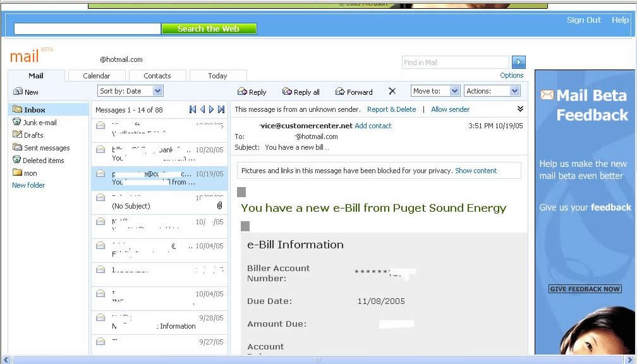Click the horizontal scrollbar thumb
Viewport: 637px width, 364px height.
[318, 360]
